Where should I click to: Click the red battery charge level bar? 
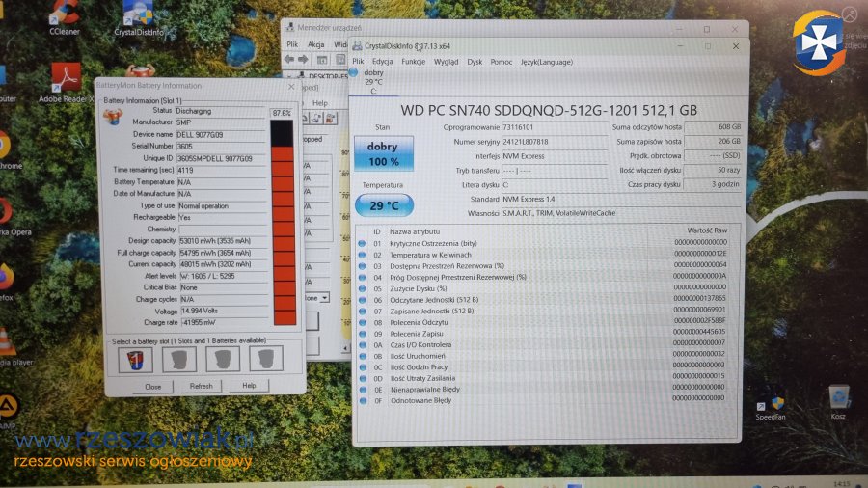284,222
